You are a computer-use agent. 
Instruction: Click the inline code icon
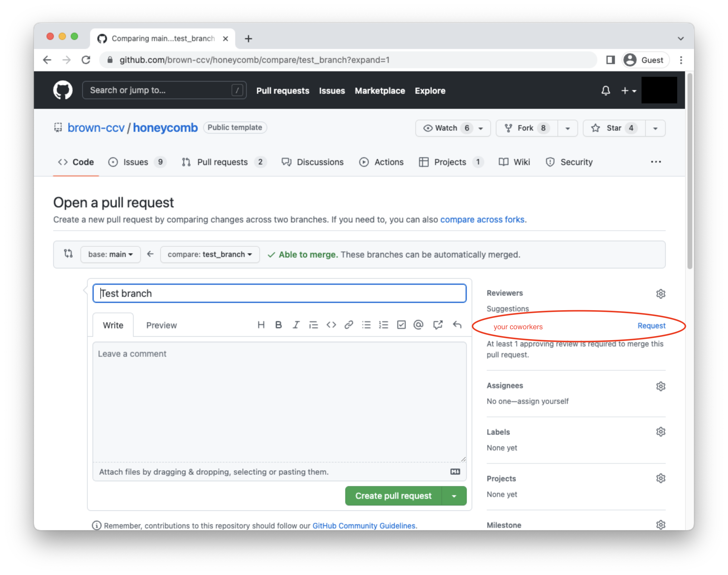[x=331, y=325]
